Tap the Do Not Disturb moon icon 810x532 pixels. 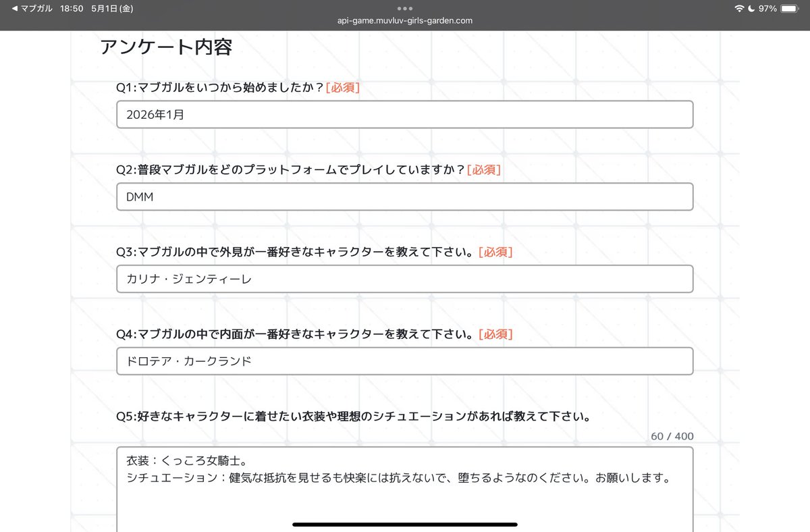click(751, 9)
